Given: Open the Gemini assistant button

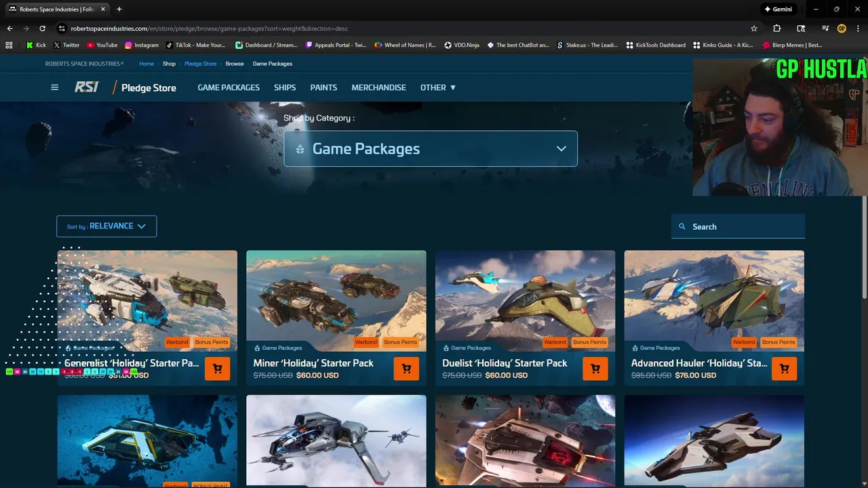Looking at the screenshot, I should point(778,9).
